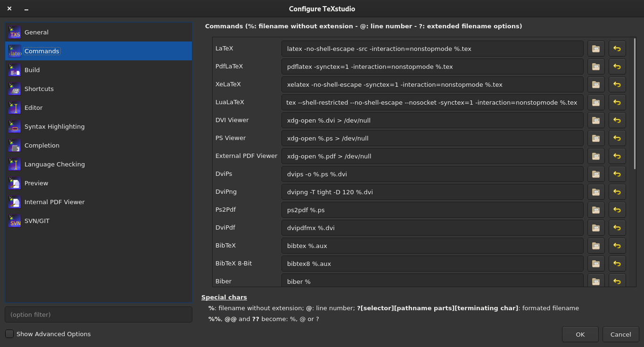Reset the DviPng command to default
This screenshot has height=347, width=644.
coord(617,192)
